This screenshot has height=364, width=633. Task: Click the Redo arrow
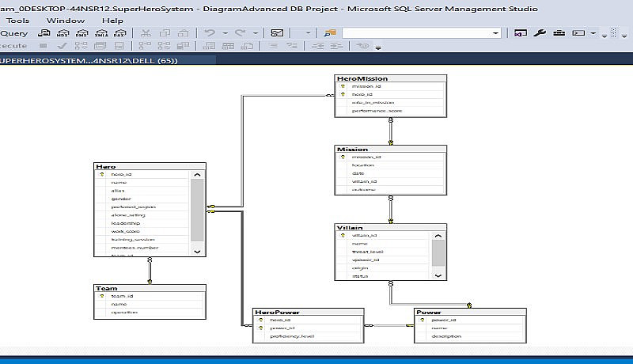[x=241, y=33]
